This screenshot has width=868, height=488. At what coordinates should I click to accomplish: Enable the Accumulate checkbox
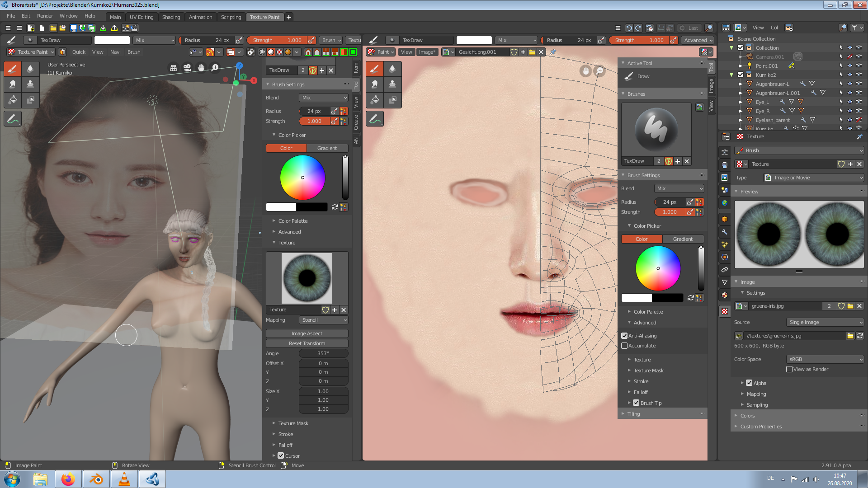click(x=624, y=346)
